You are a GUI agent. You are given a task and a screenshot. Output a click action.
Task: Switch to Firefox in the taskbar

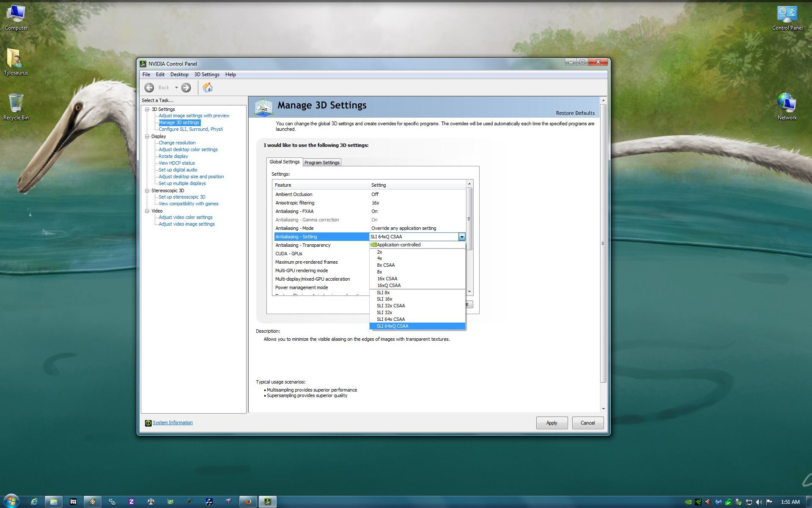(248, 502)
